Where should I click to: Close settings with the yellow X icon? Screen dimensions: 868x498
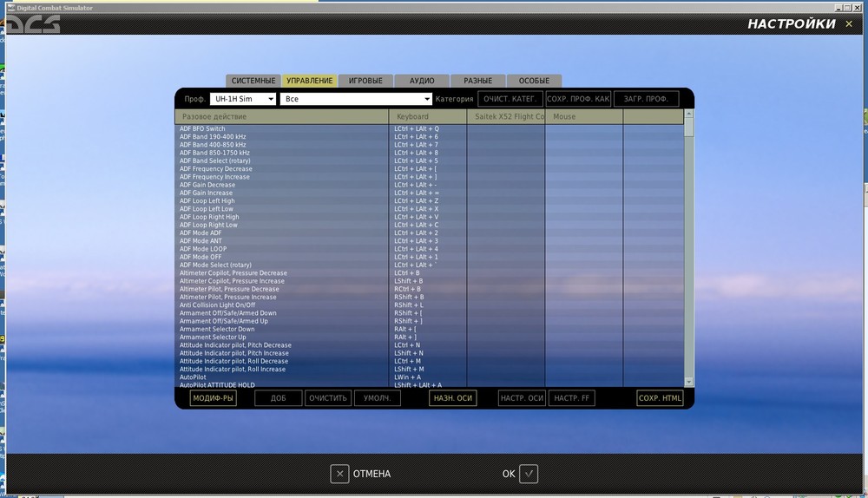pyautogui.click(x=849, y=23)
